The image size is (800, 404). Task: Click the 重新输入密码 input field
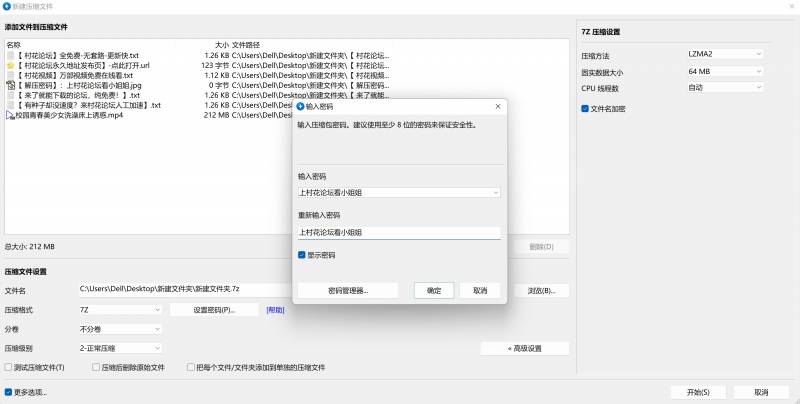(398, 232)
